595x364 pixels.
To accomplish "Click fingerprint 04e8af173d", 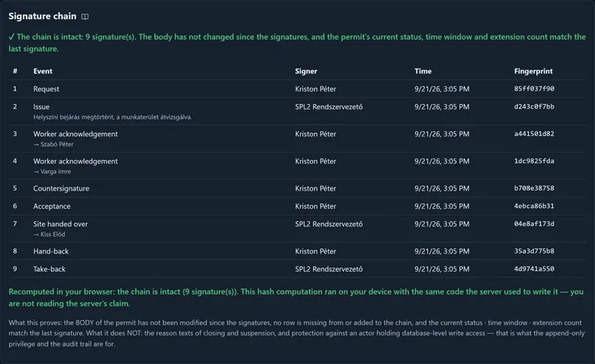I will 534,224.
